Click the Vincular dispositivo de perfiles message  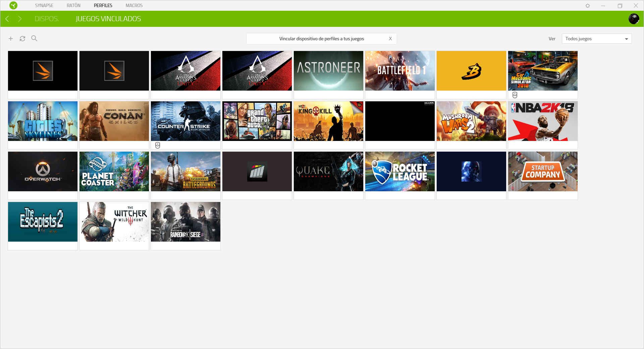coord(321,39)
